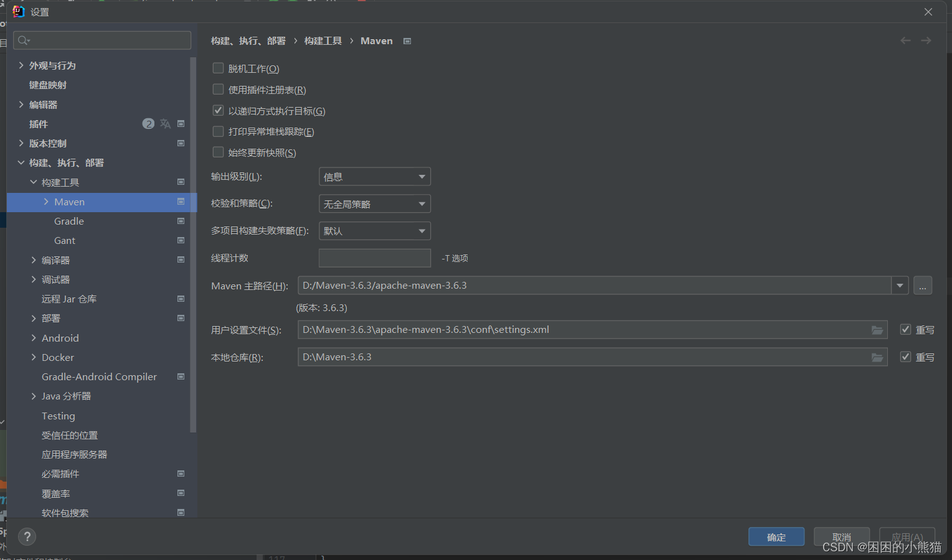Click project-level icon on 远程 Jar 仓库 row
952x560 pixels.
[x=181, y=299]
